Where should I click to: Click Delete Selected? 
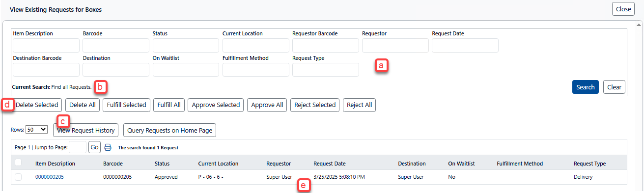pyautogui.click(x=37, y=105)
